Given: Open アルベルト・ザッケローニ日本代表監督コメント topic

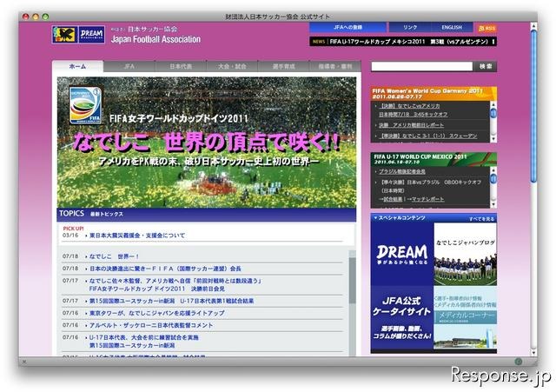Looking at the screenshot, I should (151, 325).
